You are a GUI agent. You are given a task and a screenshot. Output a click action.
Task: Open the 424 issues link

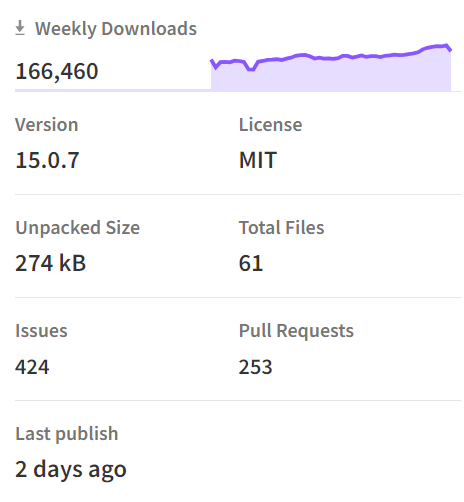pos(32,367)
